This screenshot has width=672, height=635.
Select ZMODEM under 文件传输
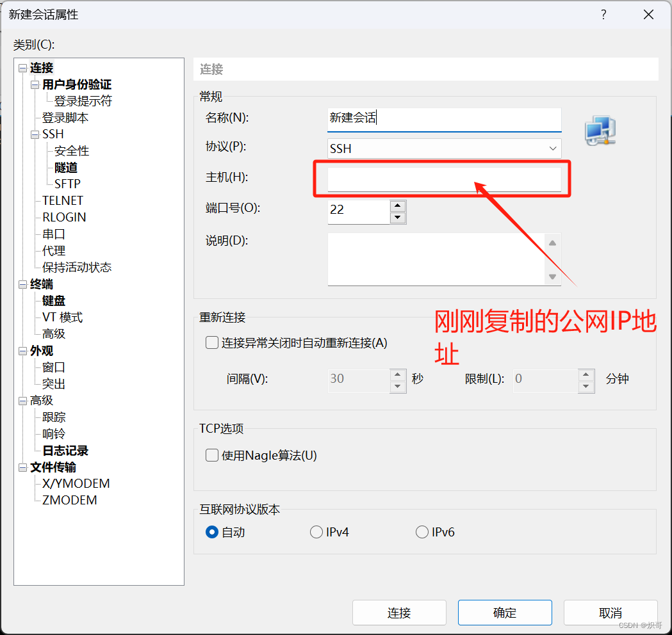coord(68,500)
